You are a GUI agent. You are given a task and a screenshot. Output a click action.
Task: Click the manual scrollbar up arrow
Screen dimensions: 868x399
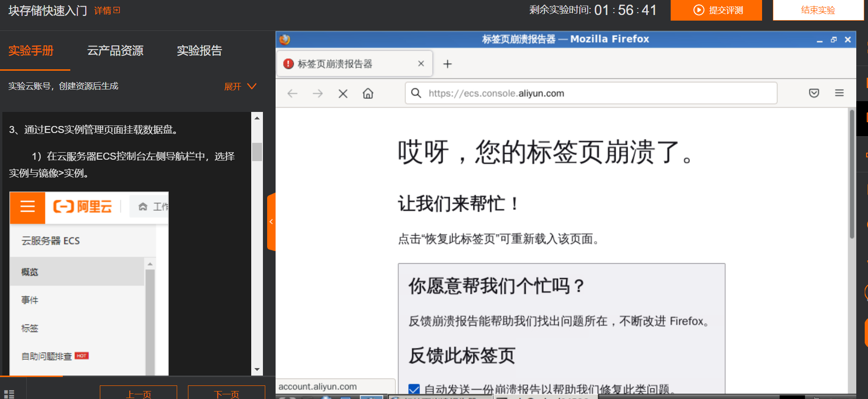(257, 118)
